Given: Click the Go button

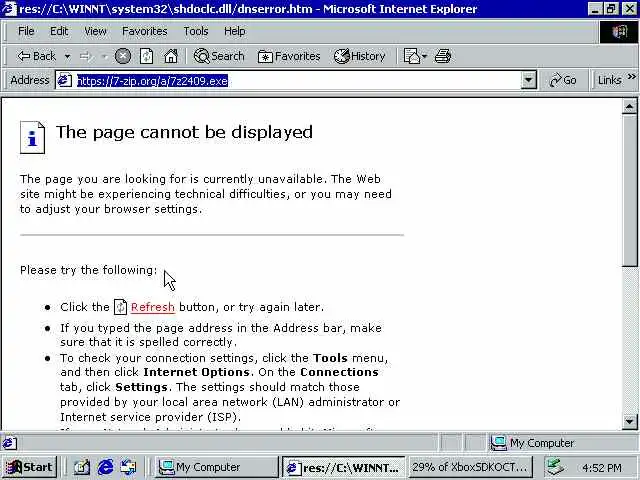Looking at the screenshot, I should [563, 80].
